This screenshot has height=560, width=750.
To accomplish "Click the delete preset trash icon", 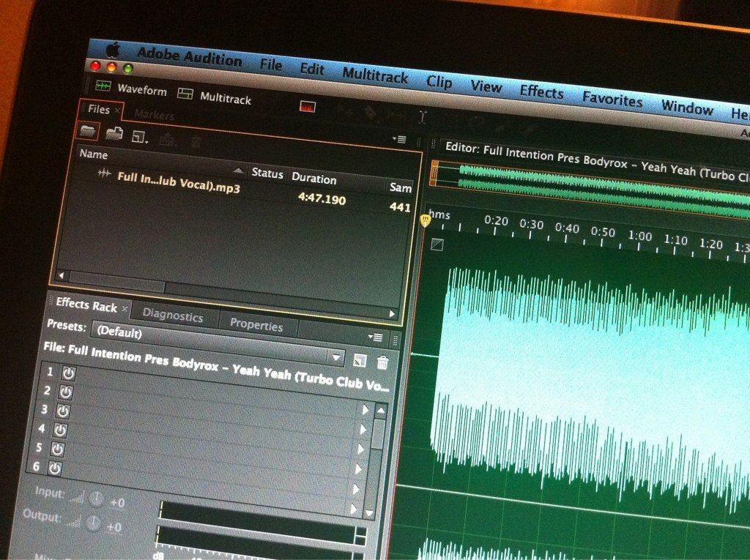I will coord(382,362).
